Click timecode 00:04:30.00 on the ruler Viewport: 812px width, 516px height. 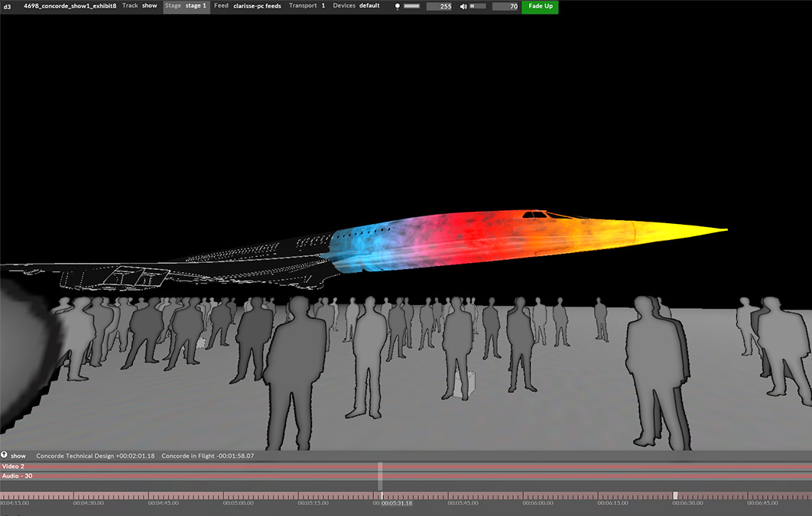tap(89, 503)
